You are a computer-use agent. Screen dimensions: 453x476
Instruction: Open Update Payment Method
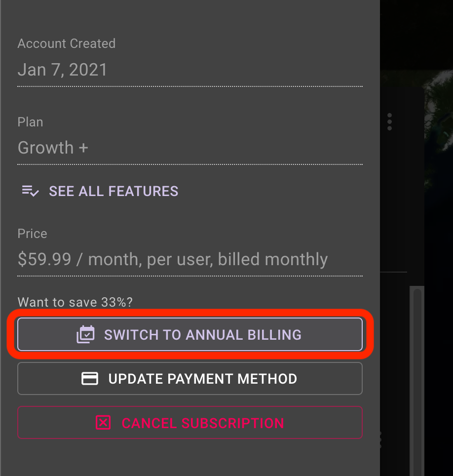[190, 379]
